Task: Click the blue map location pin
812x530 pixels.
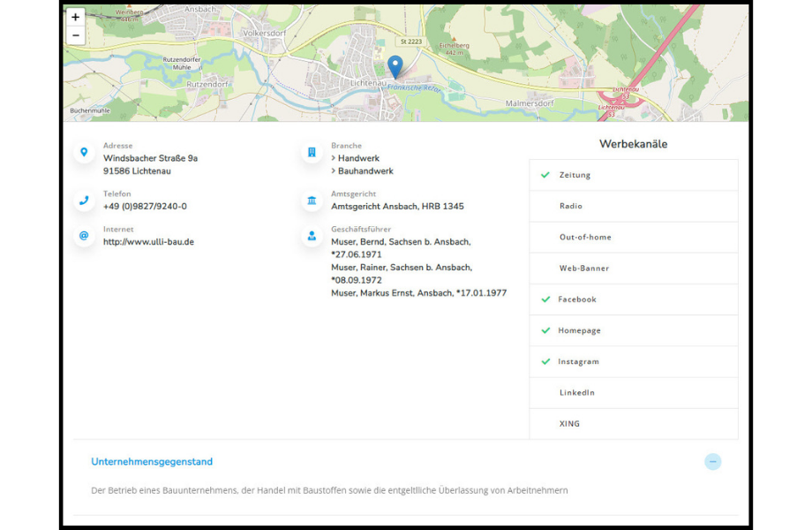Action: click(x=395, y=67)
